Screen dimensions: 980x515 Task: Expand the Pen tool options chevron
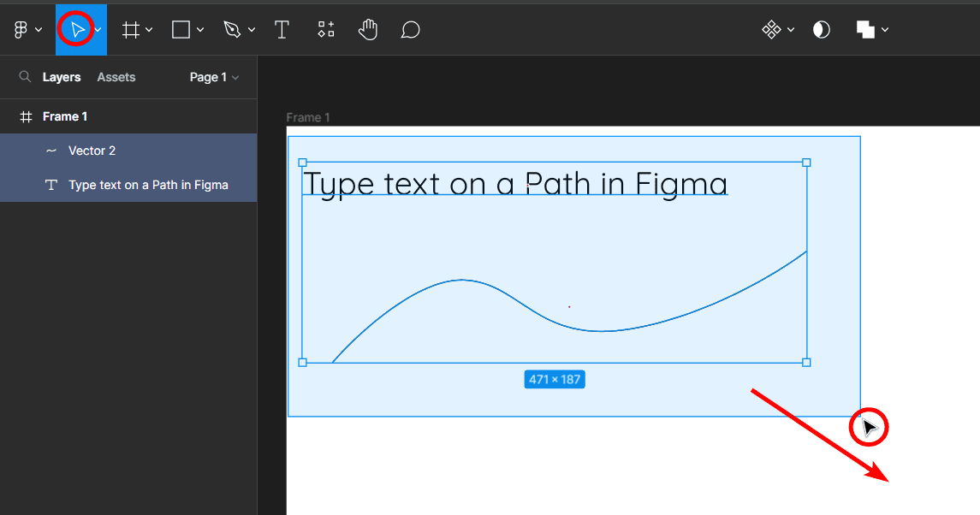point(252,29)
